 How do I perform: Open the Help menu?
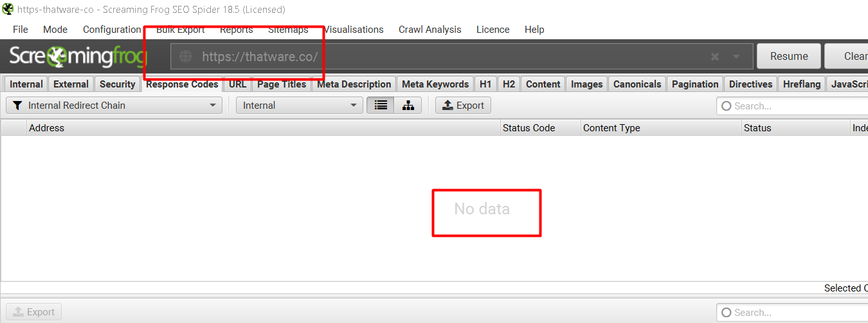(x=534, y=30)
